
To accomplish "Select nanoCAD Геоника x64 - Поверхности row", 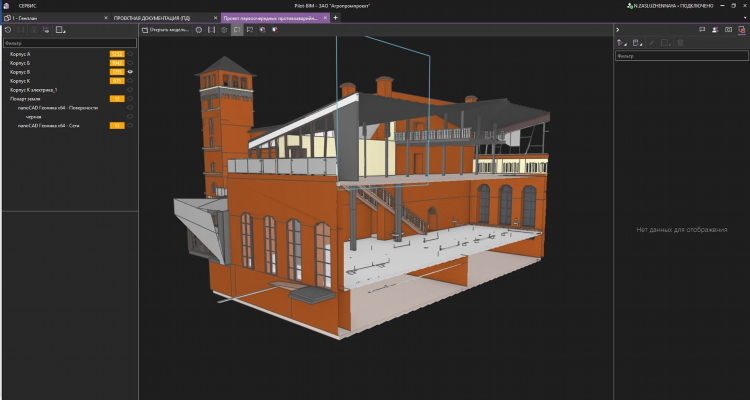I will [70, 108].
